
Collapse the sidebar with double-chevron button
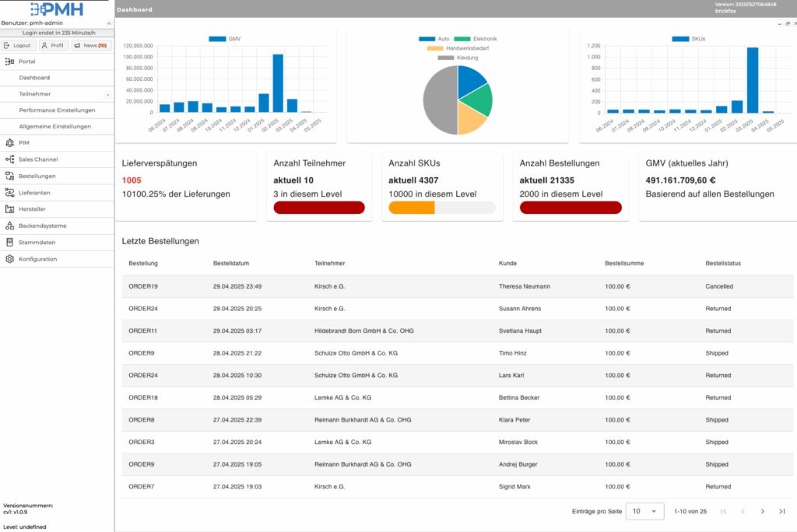click(x=109, y=23)
